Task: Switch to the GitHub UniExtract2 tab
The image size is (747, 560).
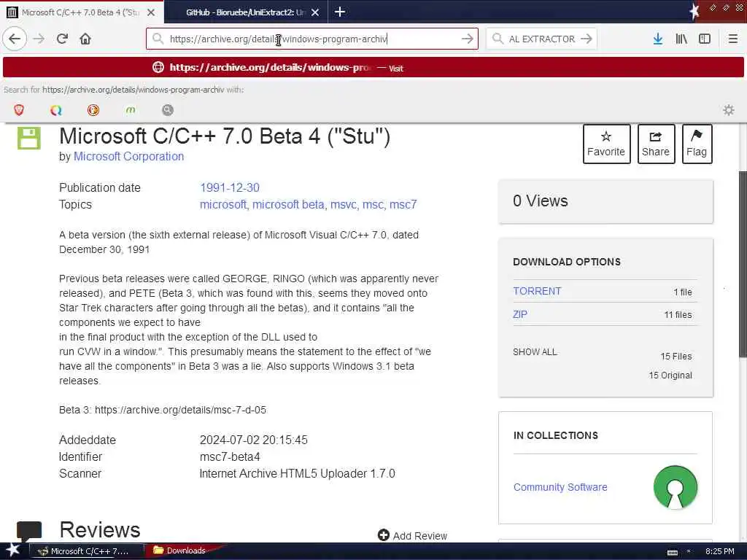Action: (246, 12)
